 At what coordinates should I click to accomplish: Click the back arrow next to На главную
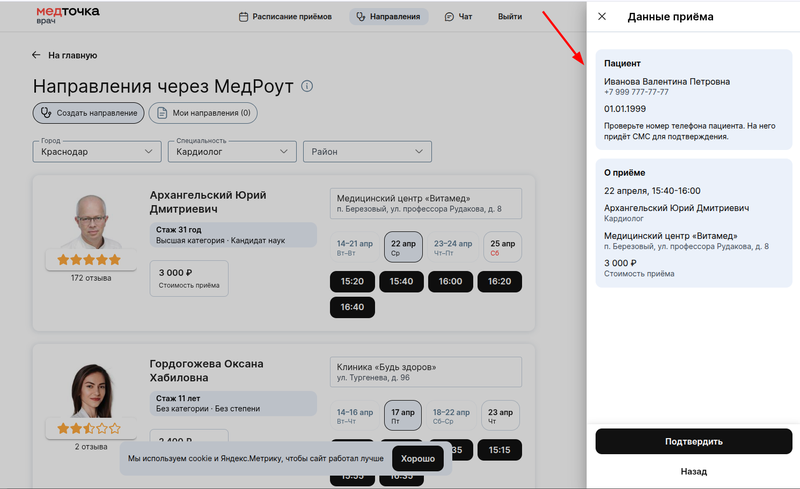click(x=36, y=55)
